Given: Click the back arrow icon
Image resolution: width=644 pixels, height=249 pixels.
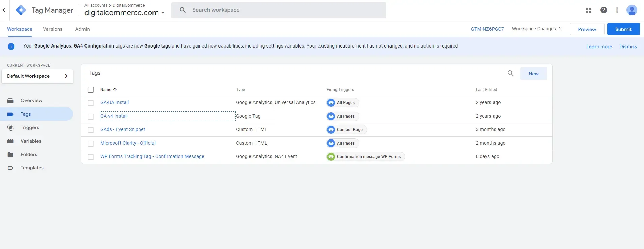Looking at the screenshot, I should pyautogui.click(x=4, y=10).
